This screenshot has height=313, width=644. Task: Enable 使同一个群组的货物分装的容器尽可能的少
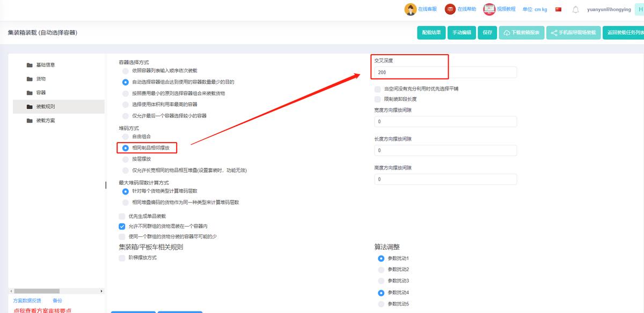pyautogui.click(x=122, y=237)
